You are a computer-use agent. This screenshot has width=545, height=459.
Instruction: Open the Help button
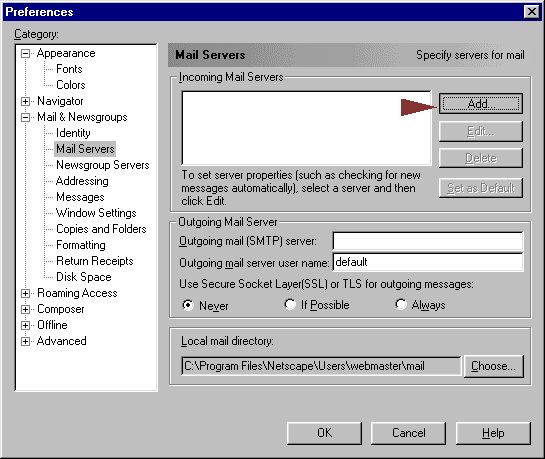click(493, 433)
